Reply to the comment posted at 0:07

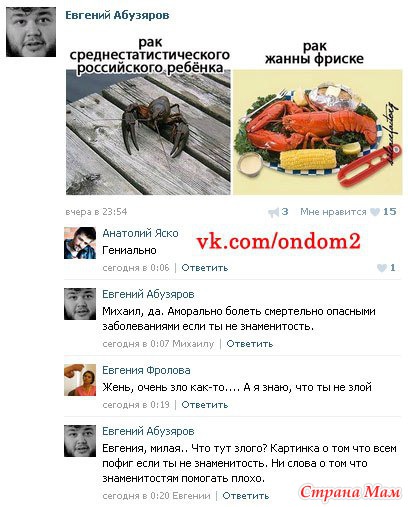(250, 344)
